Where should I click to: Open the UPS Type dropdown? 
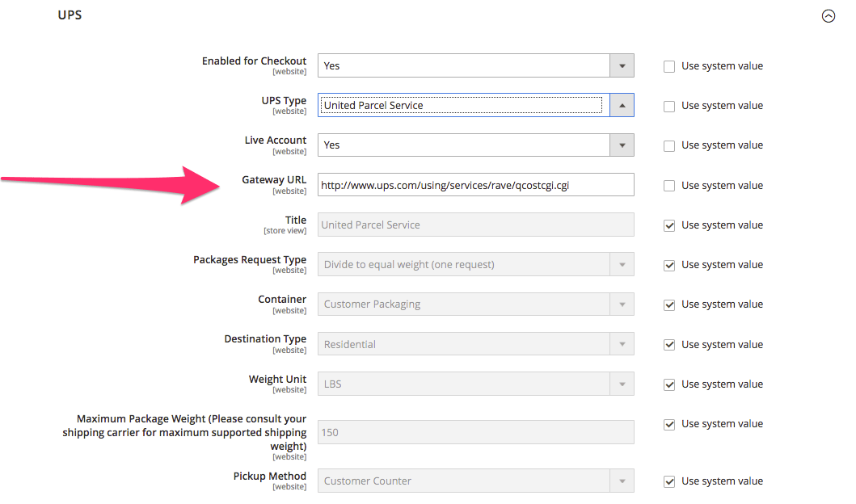pos(475,105)
